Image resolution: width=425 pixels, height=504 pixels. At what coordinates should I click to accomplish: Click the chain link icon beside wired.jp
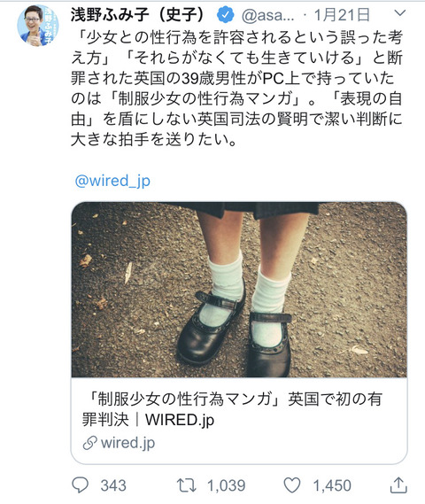tap(90, 443)
